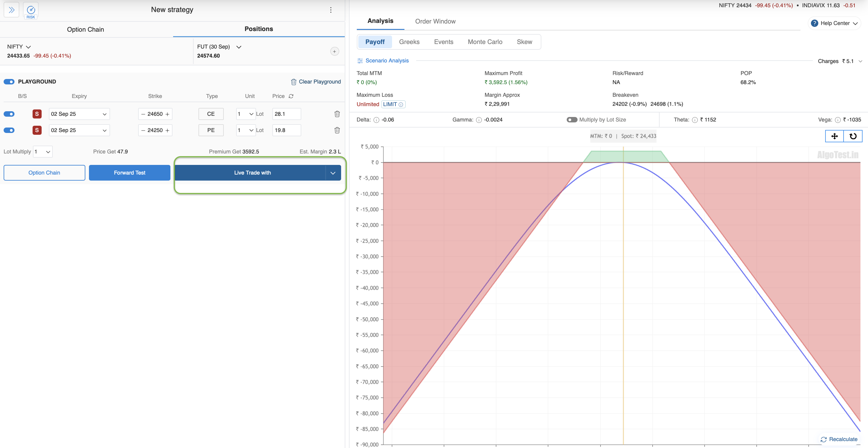Image resolution: width=868 pixels, height=448 pixels.
Task: Expand Live Trade with dropdown arrow
Action: point(333,173)
